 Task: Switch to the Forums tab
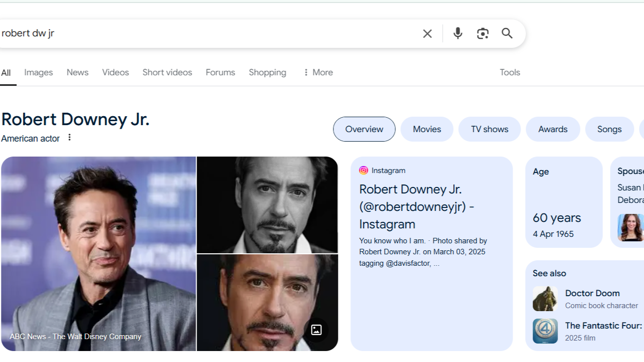pyautogui.click(x=220, y=72)
